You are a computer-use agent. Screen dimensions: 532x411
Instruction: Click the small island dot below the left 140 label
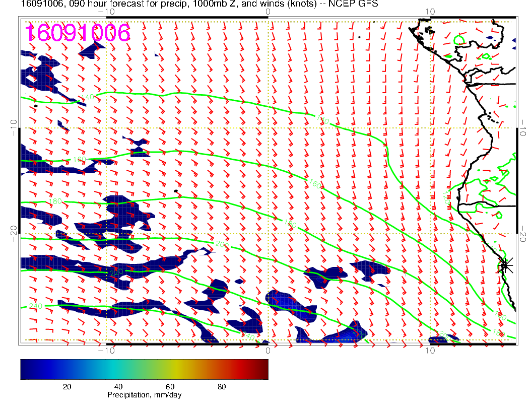[36, 106]
